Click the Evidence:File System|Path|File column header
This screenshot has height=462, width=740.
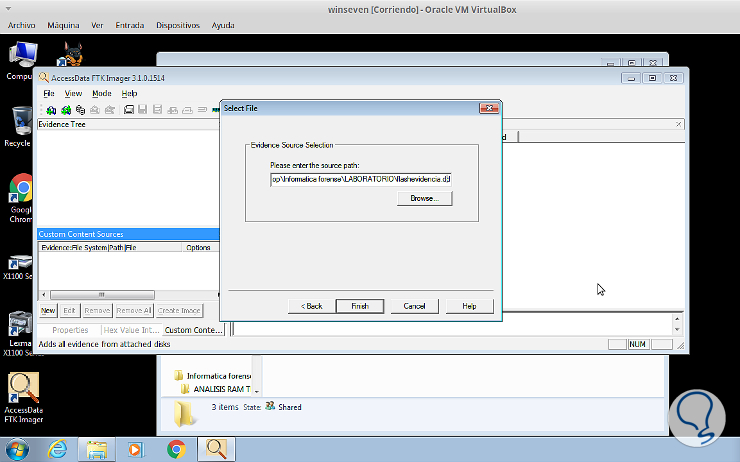point(110,247)
